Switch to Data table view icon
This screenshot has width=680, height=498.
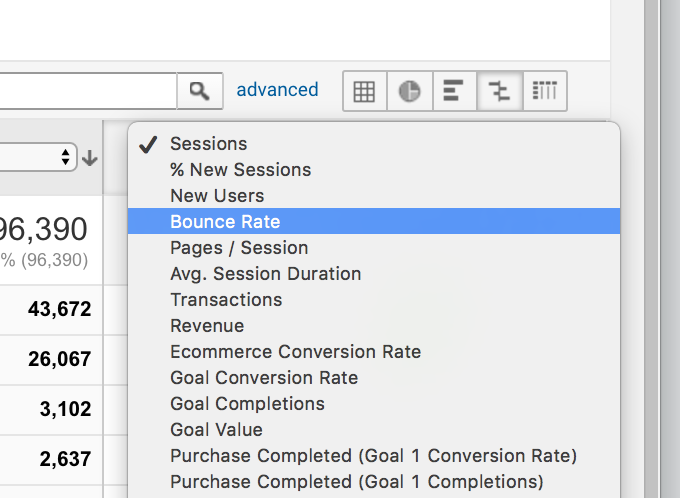click(x=365, y=91)
